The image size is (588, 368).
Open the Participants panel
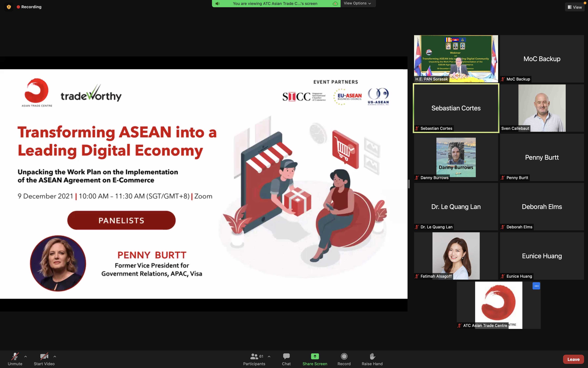pyautogui.click(x=254, y=359)
